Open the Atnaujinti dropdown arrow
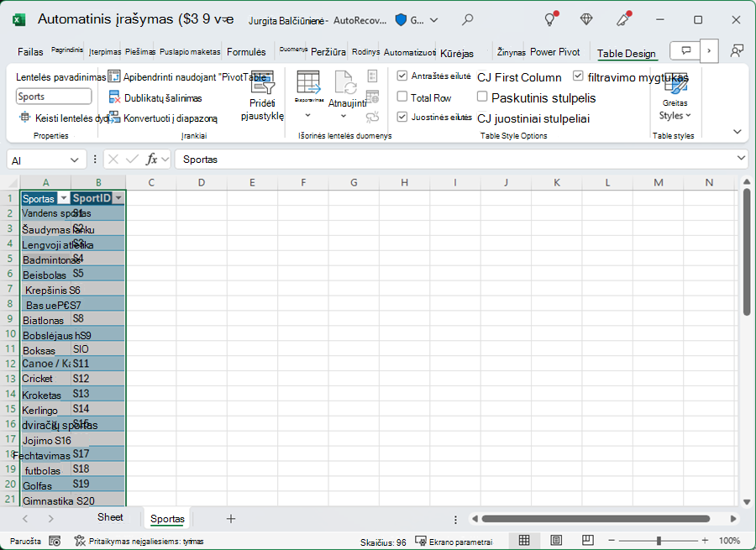 [344, 116]
